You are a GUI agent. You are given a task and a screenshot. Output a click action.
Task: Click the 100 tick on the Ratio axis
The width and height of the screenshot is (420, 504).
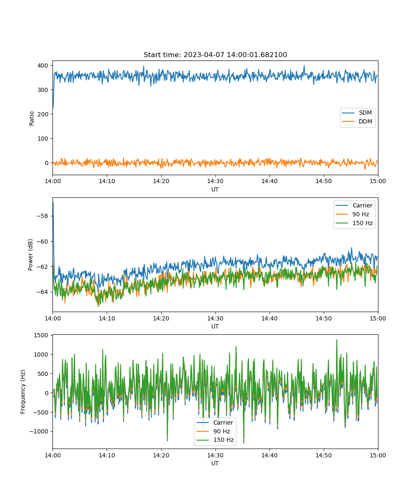[44, 139]
